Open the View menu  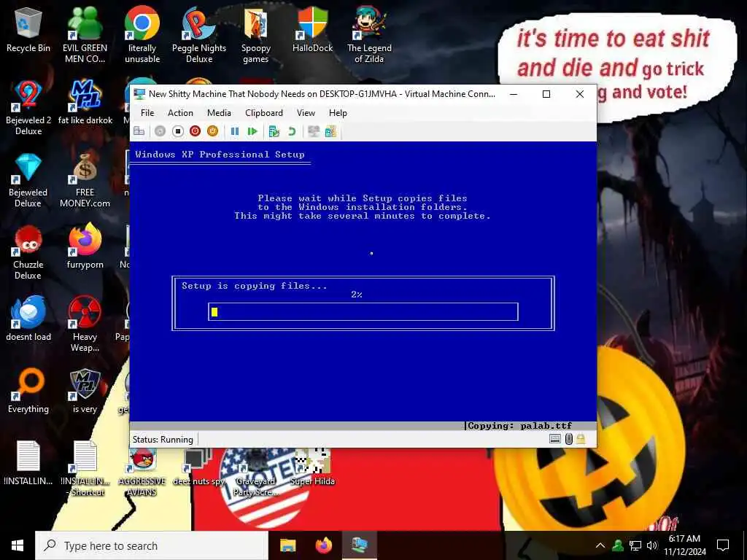click(306, 113)
